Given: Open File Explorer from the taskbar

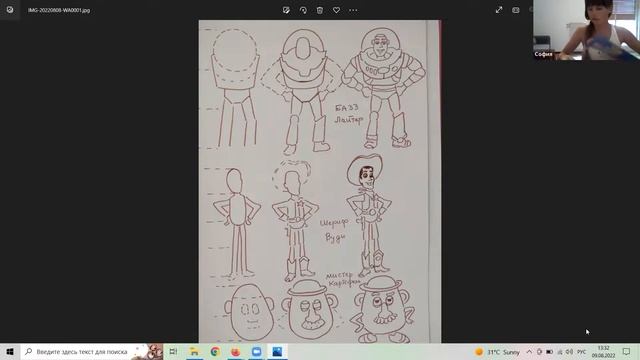Looking at the screenshot, I should (x=194, y=351).
